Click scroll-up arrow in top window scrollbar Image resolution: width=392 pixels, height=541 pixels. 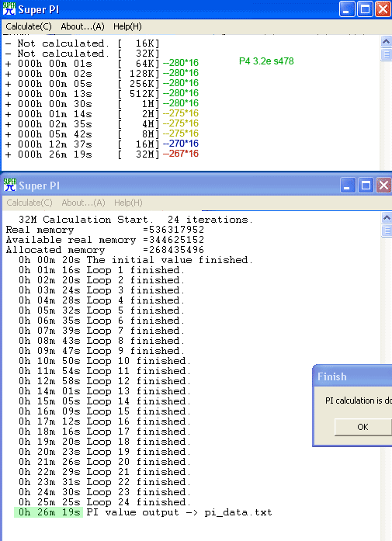tap(386, 42)
